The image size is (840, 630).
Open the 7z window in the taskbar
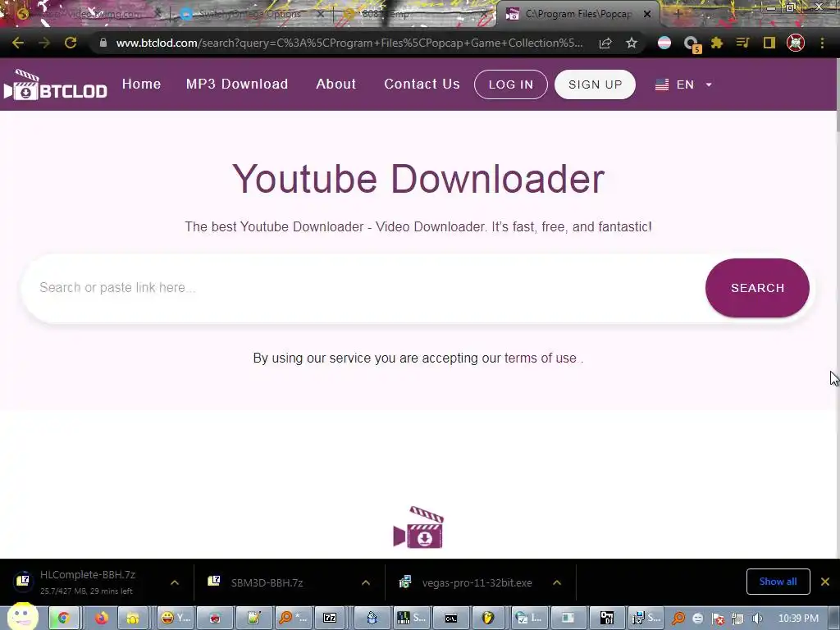point(330,619)
